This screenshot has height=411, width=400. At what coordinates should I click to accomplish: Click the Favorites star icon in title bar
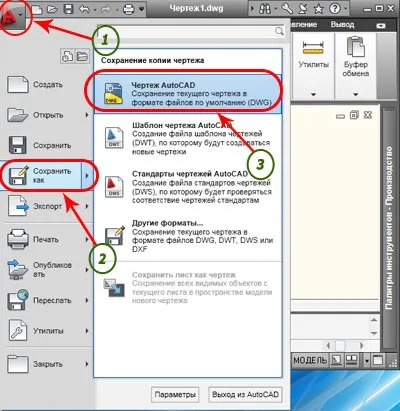tap(319, 9)
